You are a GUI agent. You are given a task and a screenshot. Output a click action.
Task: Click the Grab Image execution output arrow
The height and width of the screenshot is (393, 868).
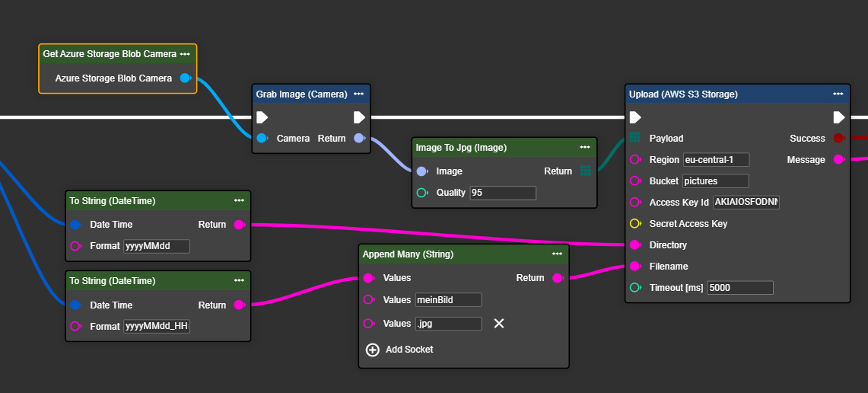[x=360, y=117]
